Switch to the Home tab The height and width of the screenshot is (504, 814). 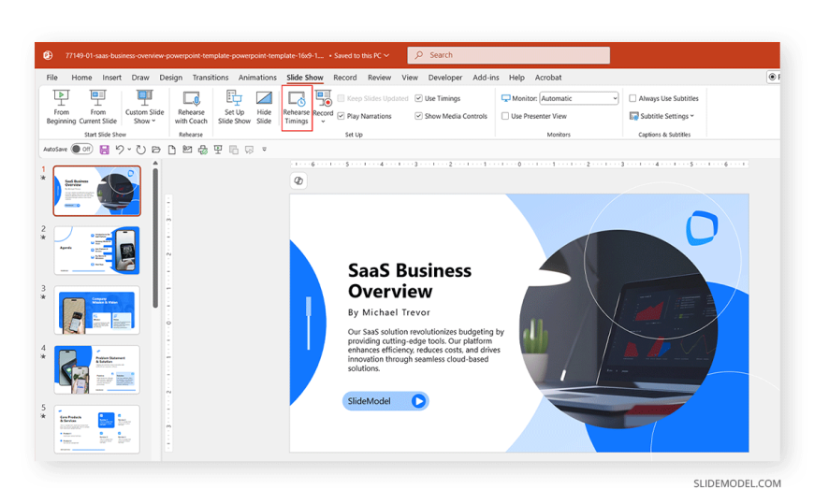[x=81, y=78]
